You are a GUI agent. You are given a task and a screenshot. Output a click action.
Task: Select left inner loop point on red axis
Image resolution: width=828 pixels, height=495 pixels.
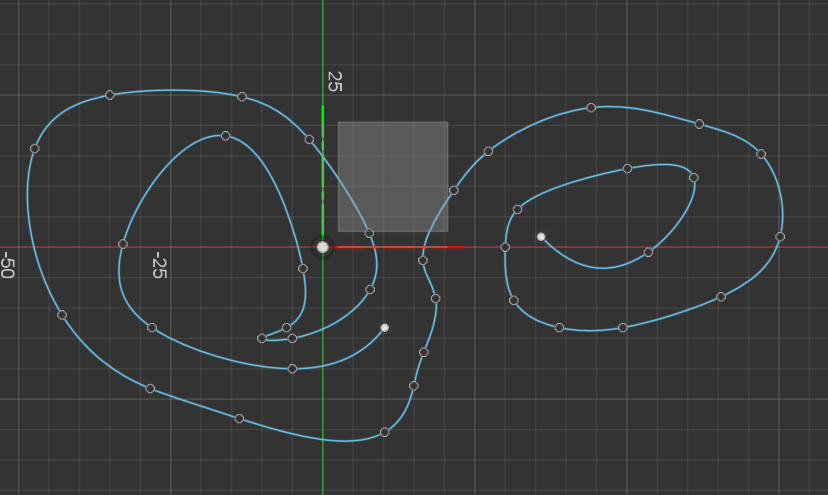pyautogui.click(x=123, y=244)
